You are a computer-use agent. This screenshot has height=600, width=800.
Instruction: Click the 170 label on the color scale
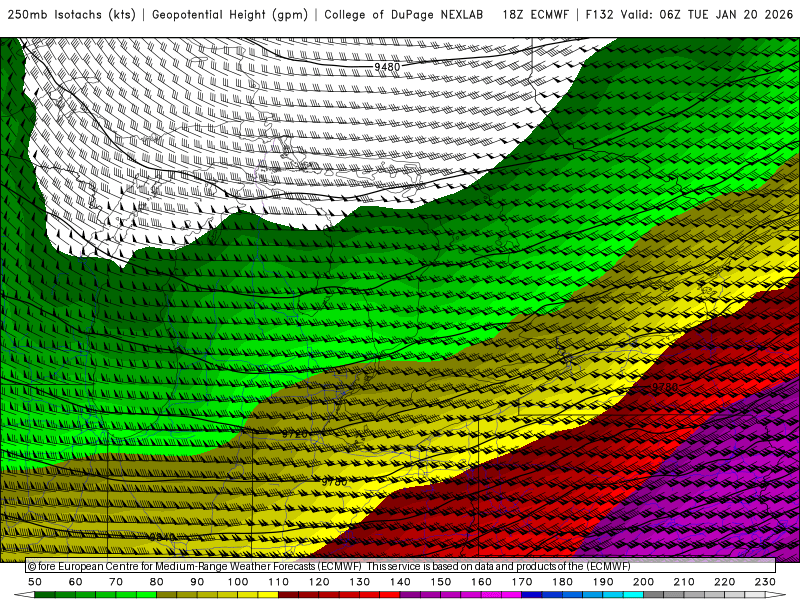point(521,582)
